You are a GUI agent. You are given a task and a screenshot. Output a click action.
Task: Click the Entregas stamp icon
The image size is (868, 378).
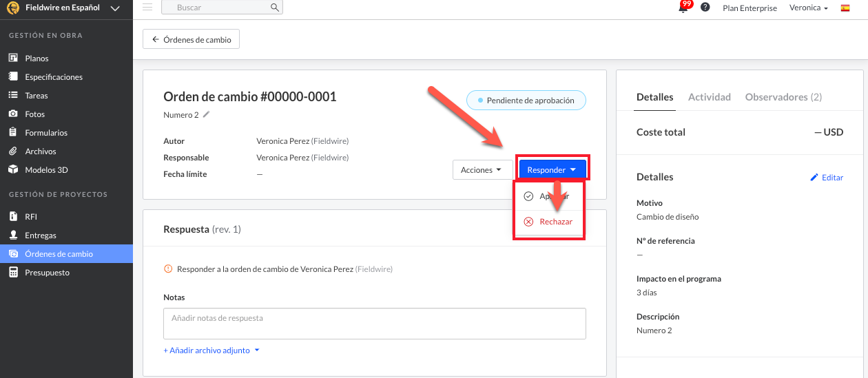coord(12,235)
